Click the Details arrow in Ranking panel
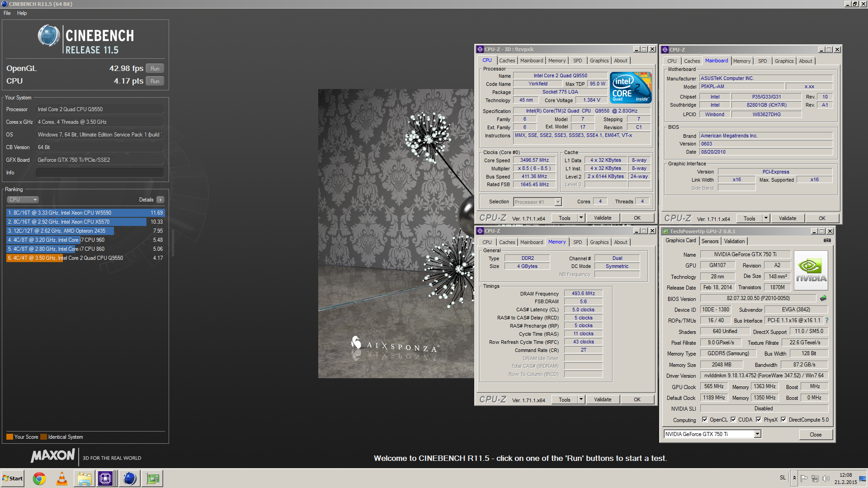868x488 pixels. pyautogui.click(x=160, y=200)
